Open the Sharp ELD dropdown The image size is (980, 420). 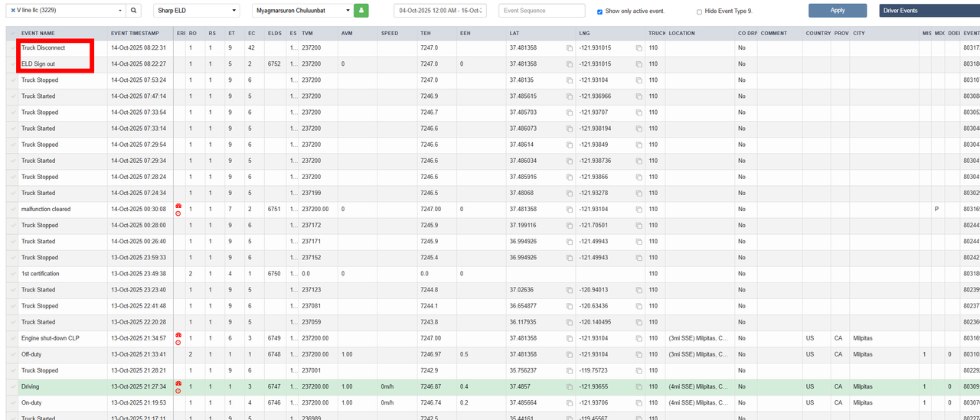click(x=197, y=11)
